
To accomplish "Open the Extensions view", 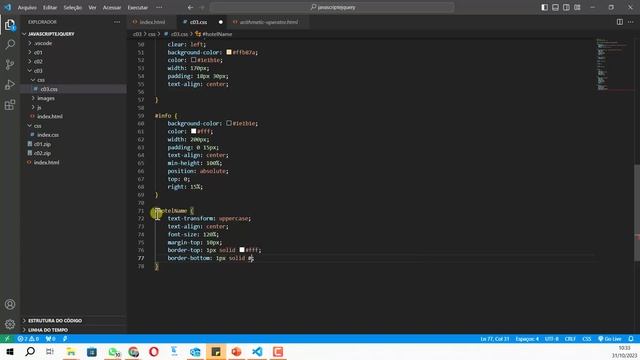I will tap(10, 105).
